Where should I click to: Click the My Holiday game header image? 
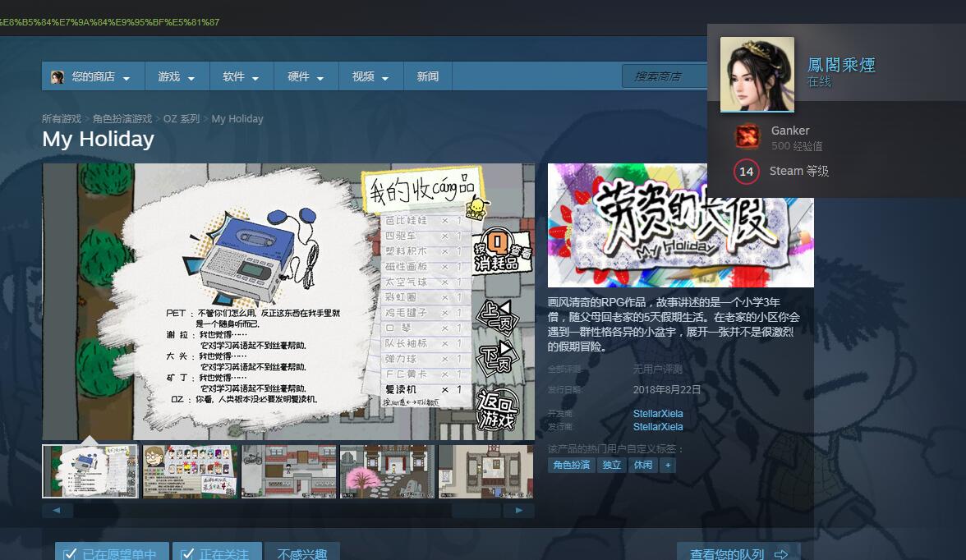click(680, 225)
